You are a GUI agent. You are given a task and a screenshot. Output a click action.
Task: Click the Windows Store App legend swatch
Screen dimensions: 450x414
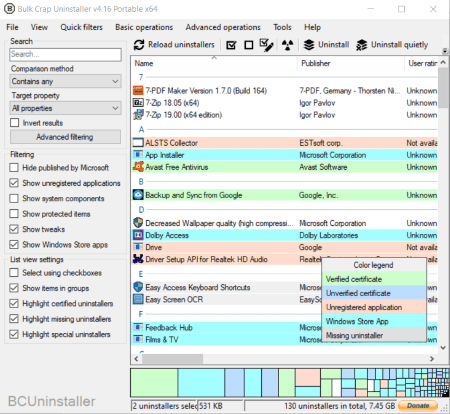point(374,321)
